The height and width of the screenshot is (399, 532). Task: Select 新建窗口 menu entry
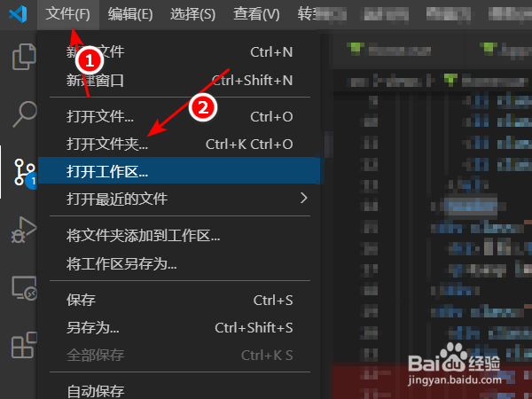pyautogui.click(x=180, y=81)
